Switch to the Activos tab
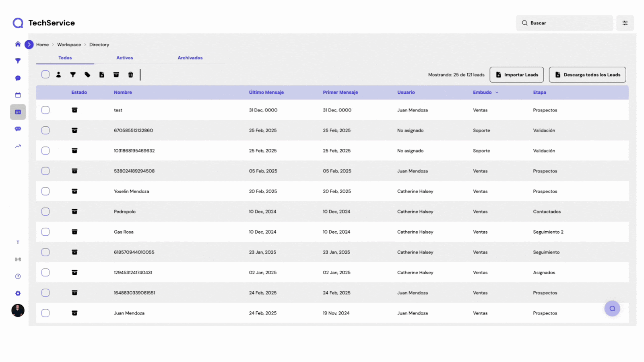 click(x=124, y=58)
